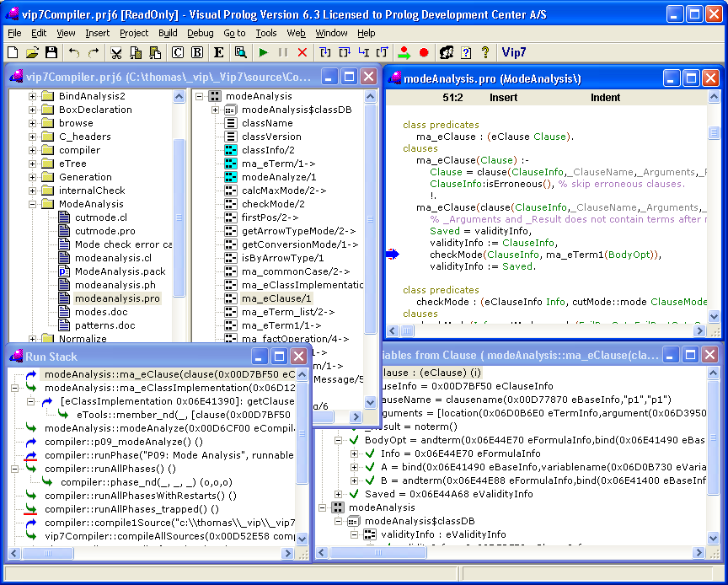Collapse the validityInfo : eValidityInfo node

pyautogui.click(x=354, y=534)
